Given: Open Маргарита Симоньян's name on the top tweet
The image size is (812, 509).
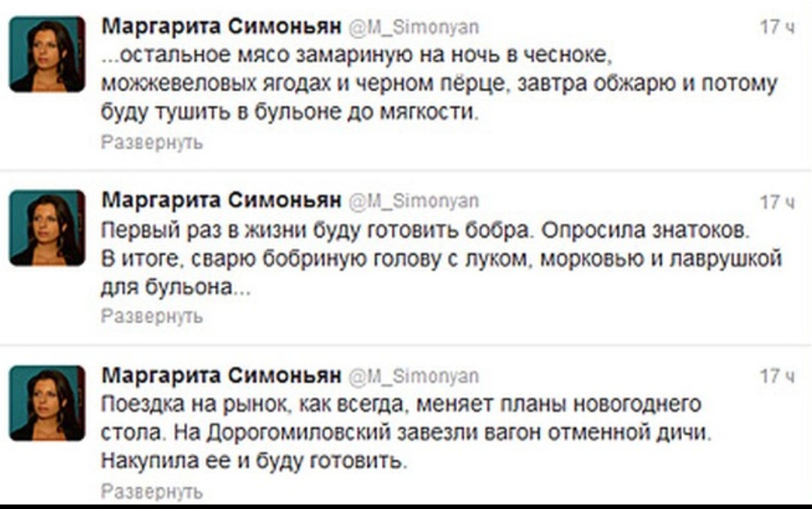Looking at the screenshot, I should [x=222, y=28].
